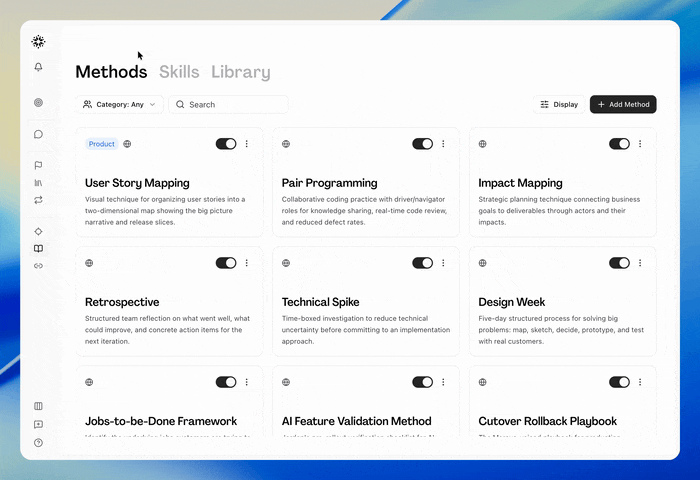
Task: Expand the Category: Any dropdown
Action: click(119, 104)
